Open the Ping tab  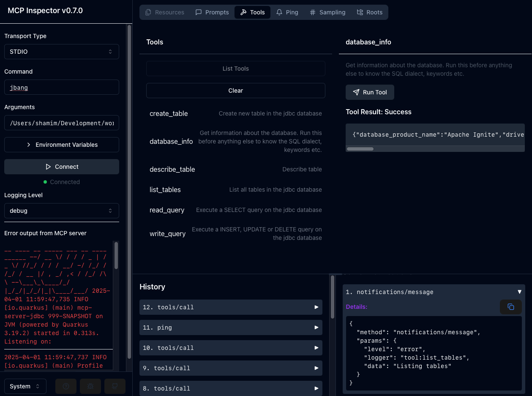pos(287,12)
